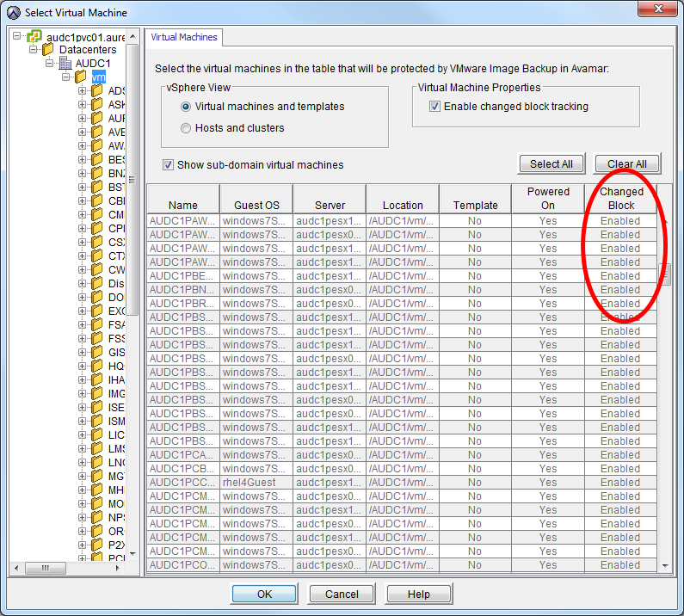Toggle Show sub-domain virtual machines checkbox

[x=168, y=165]
